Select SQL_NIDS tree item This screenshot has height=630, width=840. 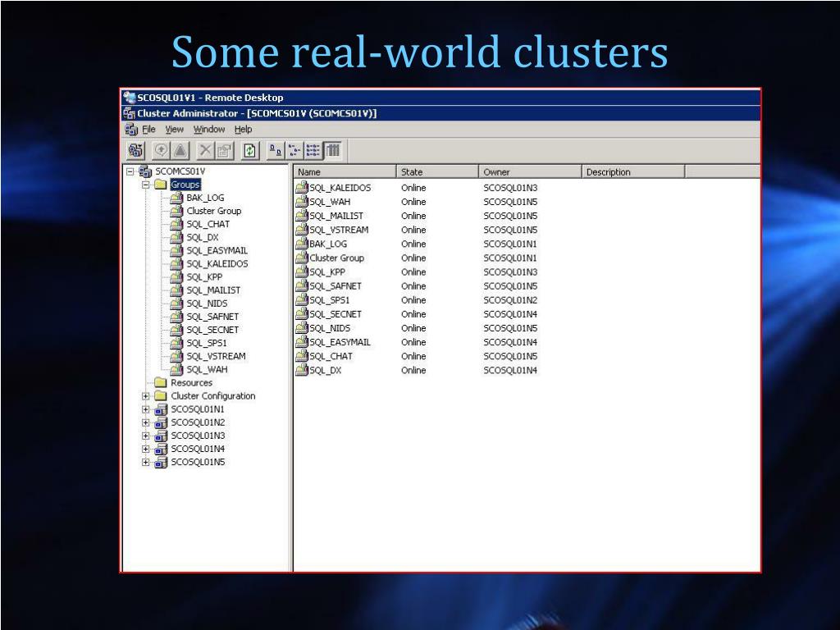click(207, 304)
